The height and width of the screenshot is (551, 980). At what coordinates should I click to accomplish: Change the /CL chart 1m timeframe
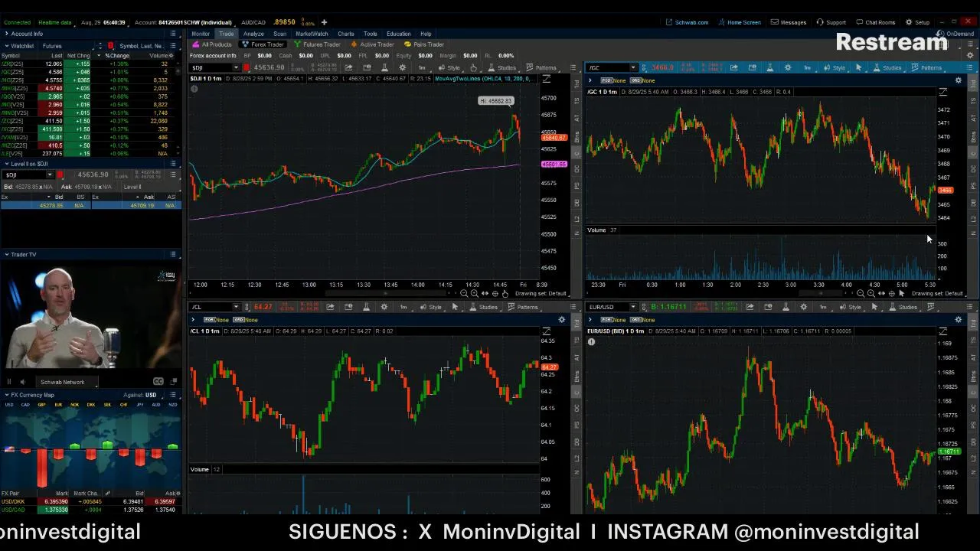coord(403,307)
